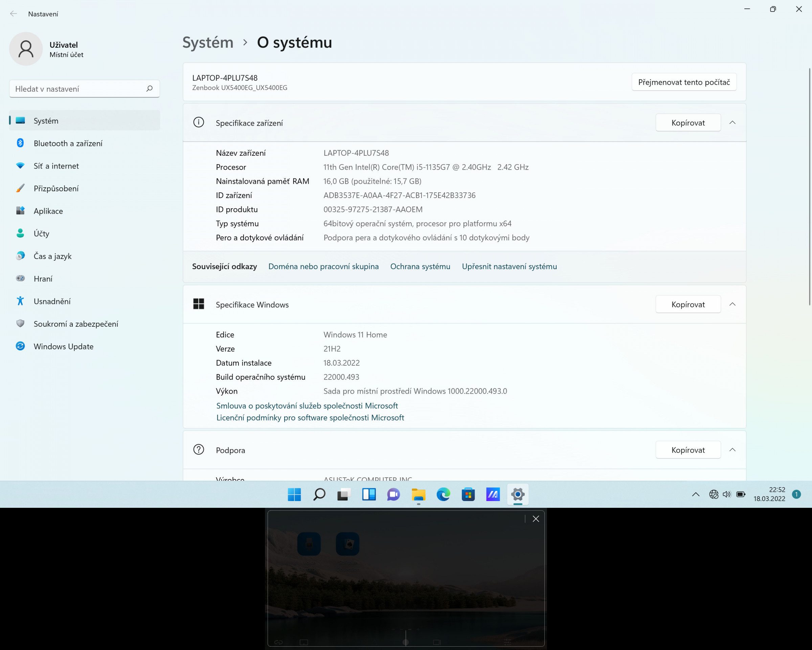Click the battery tray icon
The height and width of the screenshot is (650, 812).
click(x=741, y=494)
